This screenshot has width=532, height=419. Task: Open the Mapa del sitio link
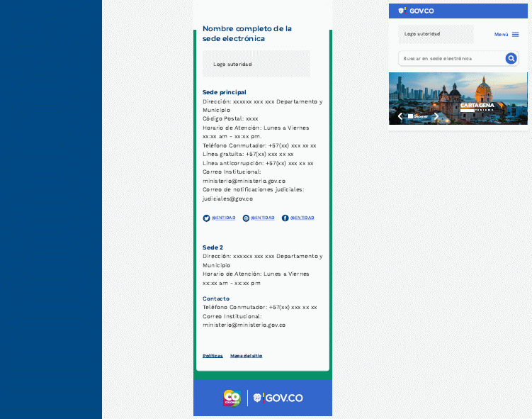(246, 356)
